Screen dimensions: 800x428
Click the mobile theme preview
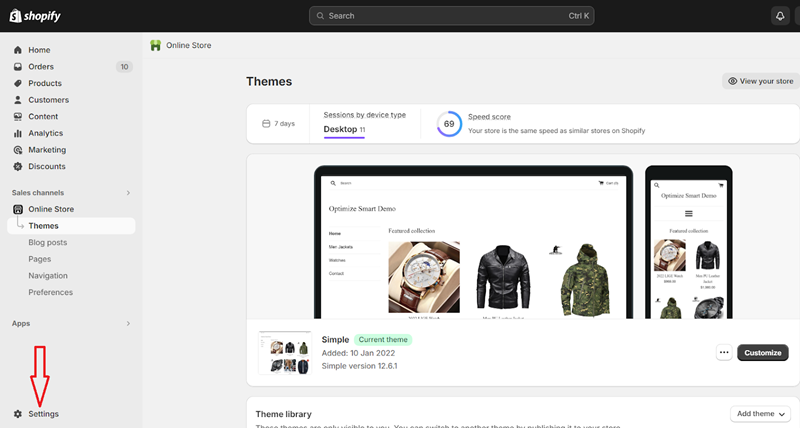click(x=689, y=242)
